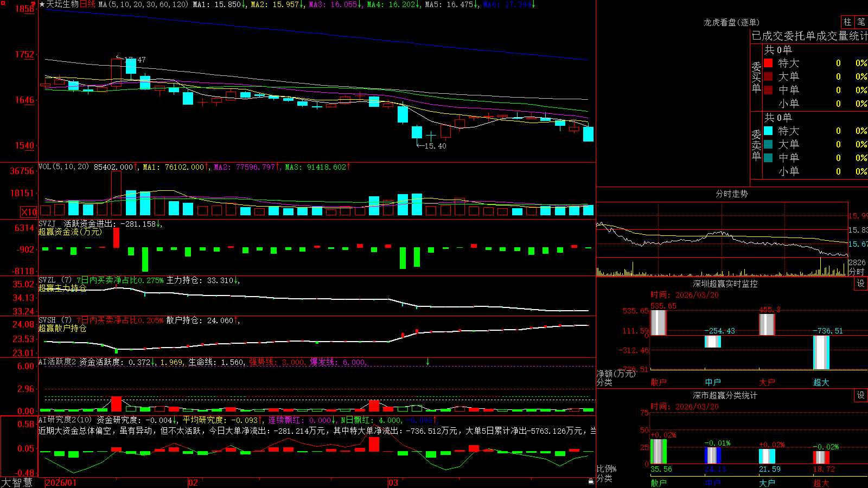Switch to 柱 bar view
868x488 pixels.
(x=847, y=22)
